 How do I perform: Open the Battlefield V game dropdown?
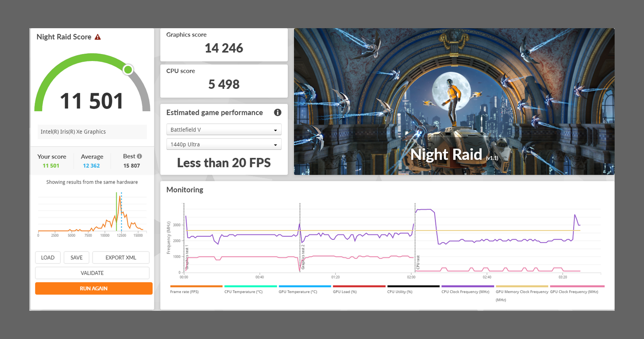pos(224,129)
